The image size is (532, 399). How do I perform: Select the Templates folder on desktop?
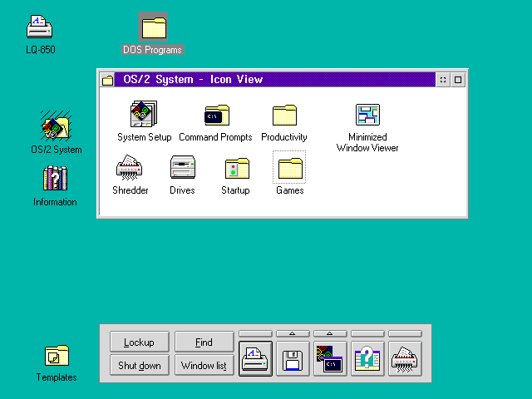[x=57, y=356]
